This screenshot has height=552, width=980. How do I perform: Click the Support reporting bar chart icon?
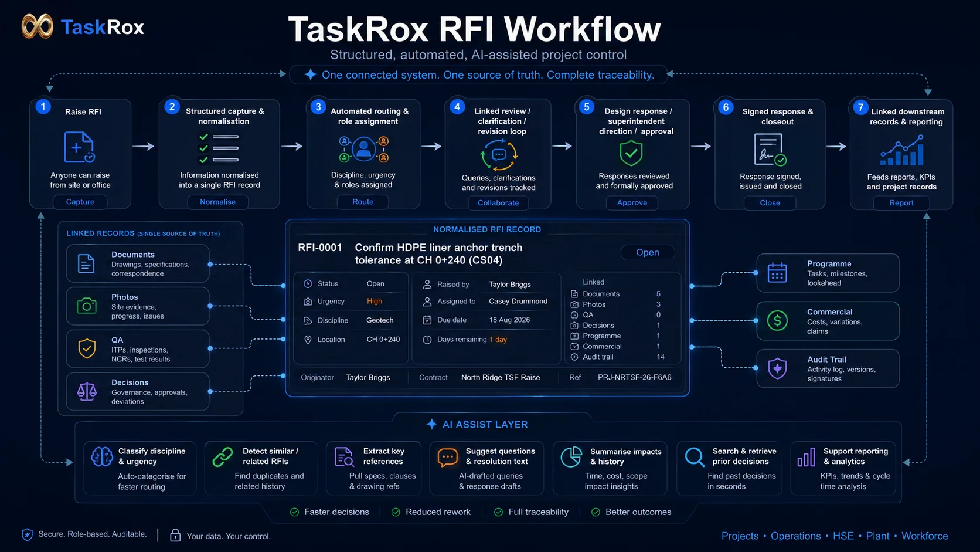coord(806,457)
